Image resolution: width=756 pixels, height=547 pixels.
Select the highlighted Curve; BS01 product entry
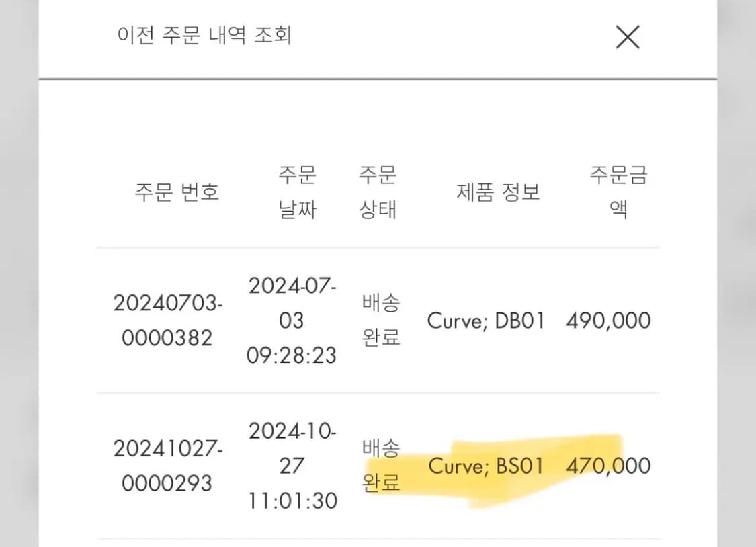[486, 466]
